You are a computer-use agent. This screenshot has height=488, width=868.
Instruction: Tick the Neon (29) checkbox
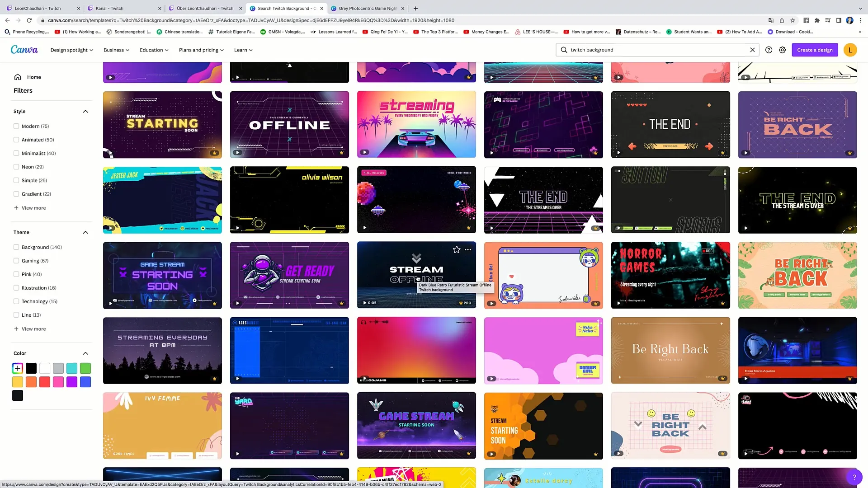[x=16, y=167]
